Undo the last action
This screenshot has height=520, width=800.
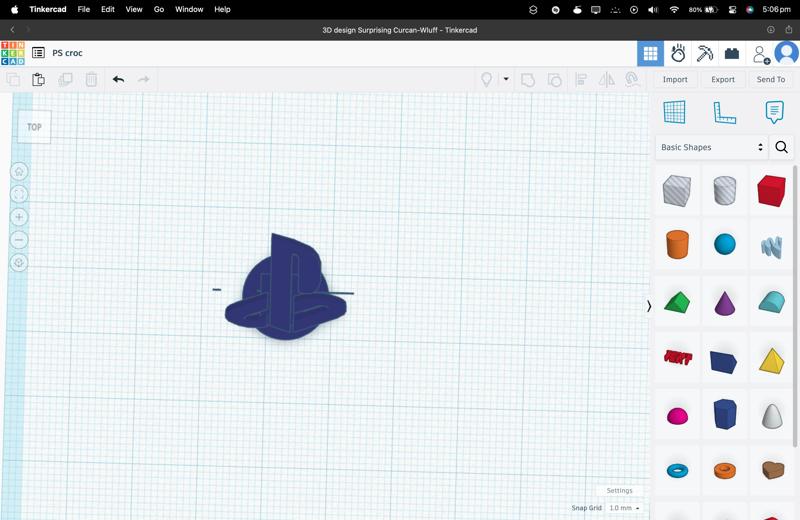[x=118, y=80]
